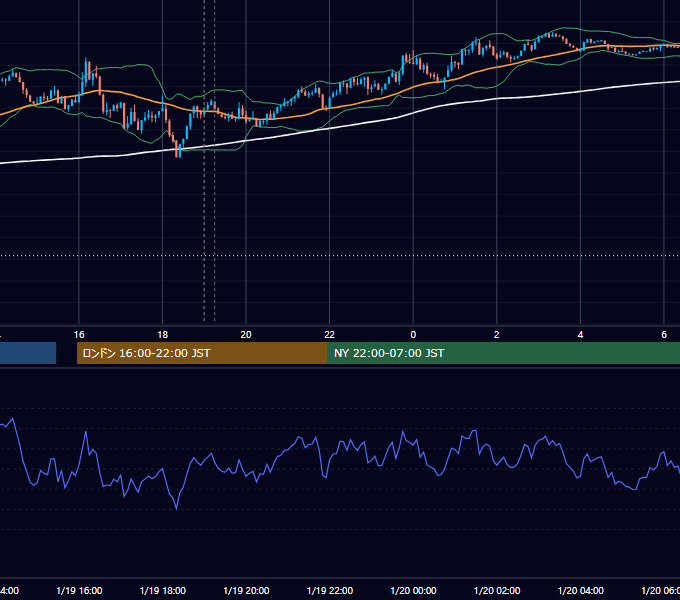
Task: Click the 1/20 04:00 date label
Action: tap(581, 590)
